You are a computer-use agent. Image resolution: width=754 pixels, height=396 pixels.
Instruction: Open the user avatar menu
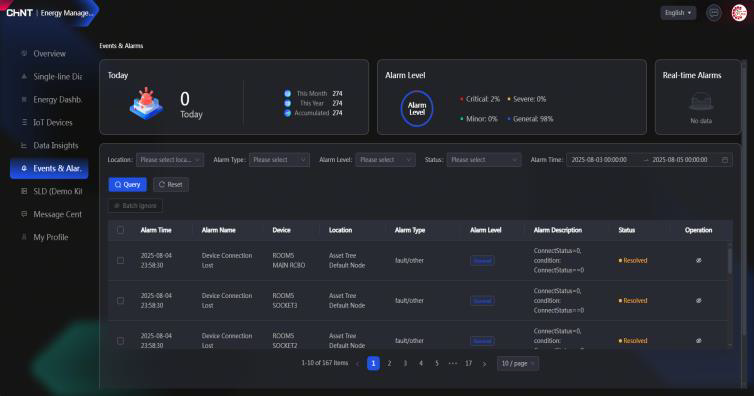(x=739, y=13)
